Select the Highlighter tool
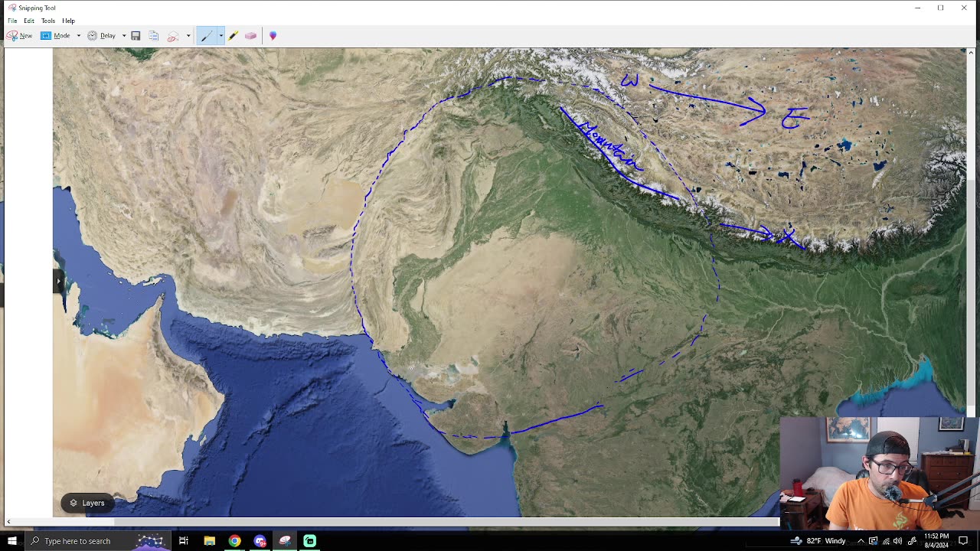The height and width of the screenshot is (551, 980). (x=233, y=36)
